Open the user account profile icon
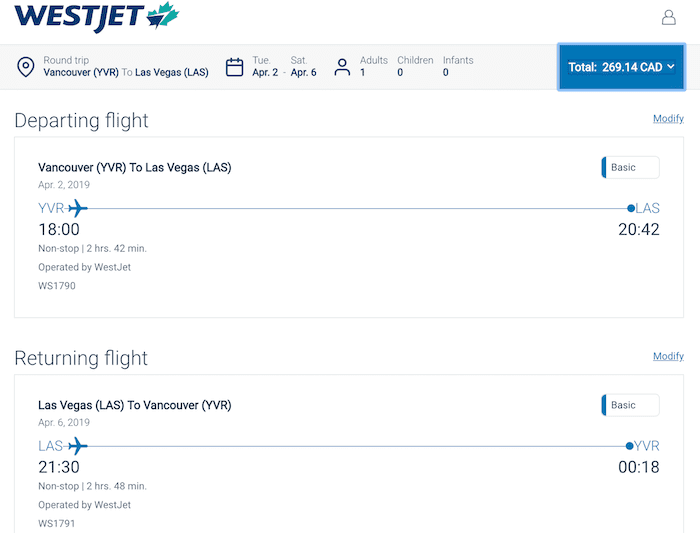Screen dimensions: 700x533 point(668,17)
